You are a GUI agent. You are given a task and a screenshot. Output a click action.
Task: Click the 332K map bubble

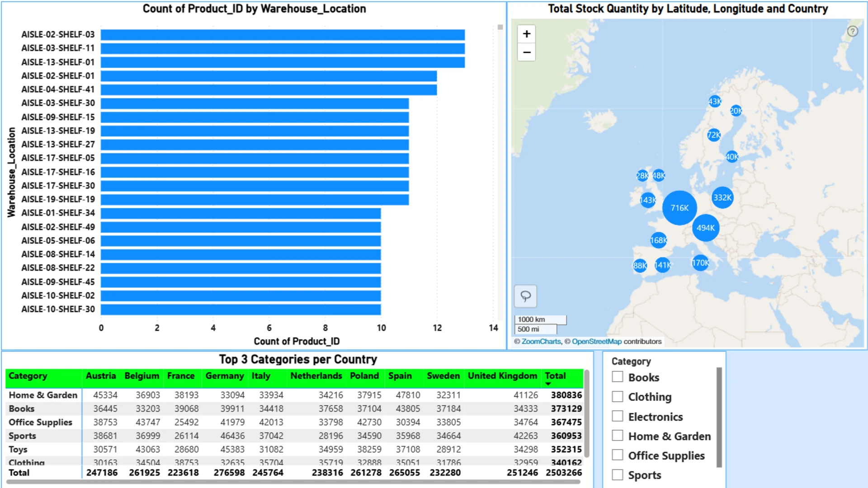pos(722,197)
